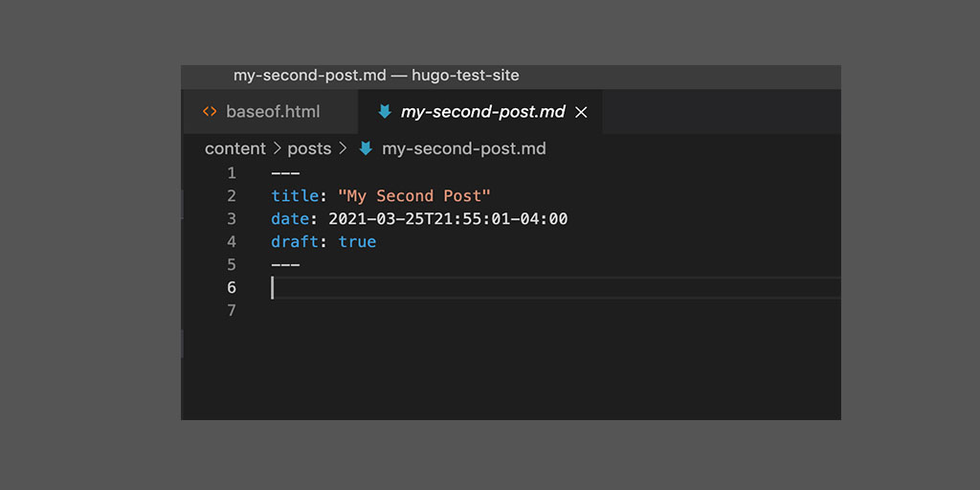Open the content folder breadcrumb
The width and height of the screenshot is (980, 490).
click(x=234, y=149)
